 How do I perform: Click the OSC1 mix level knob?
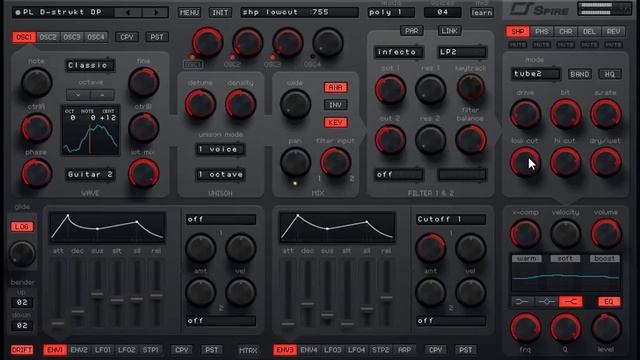coord(207,42)
